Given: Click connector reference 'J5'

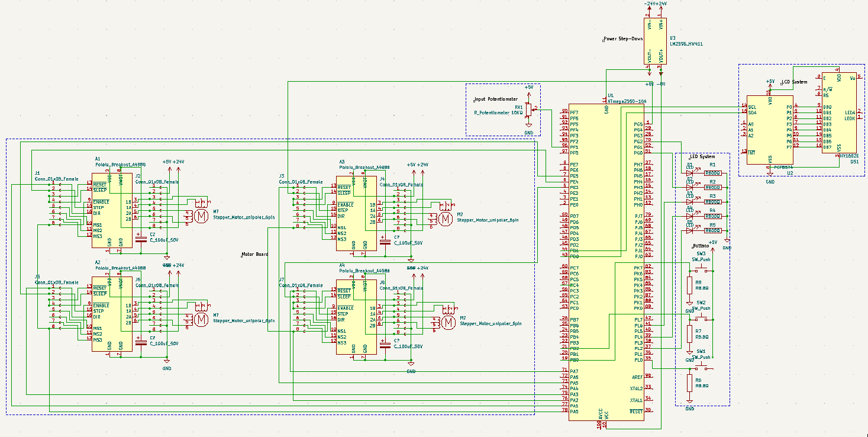Looking at the screenshot, I should [x=37, y=277].
